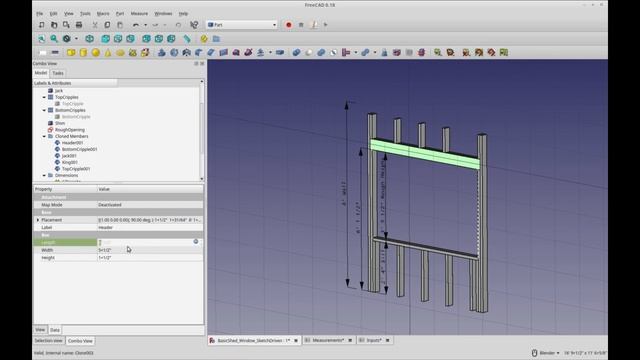This screenshot has width=640, height=360.
Task: Click the paste icon
Action: [x=120, y=25]
